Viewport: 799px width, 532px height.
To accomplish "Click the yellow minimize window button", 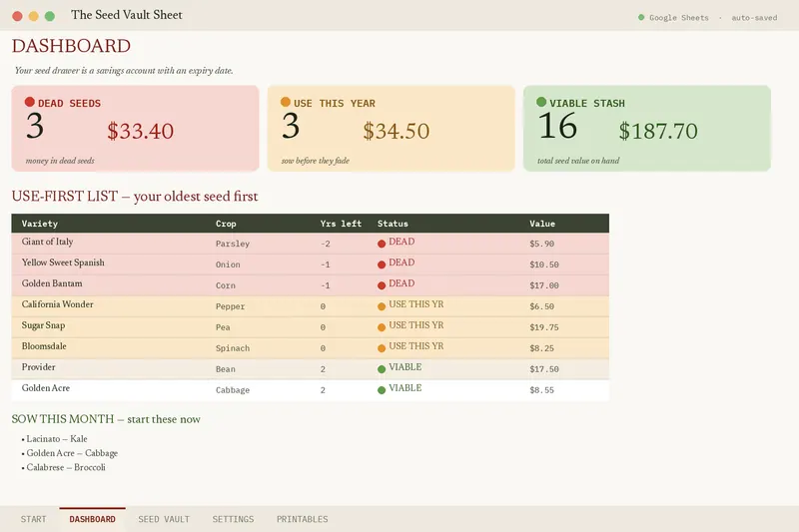I will (34, 16).
